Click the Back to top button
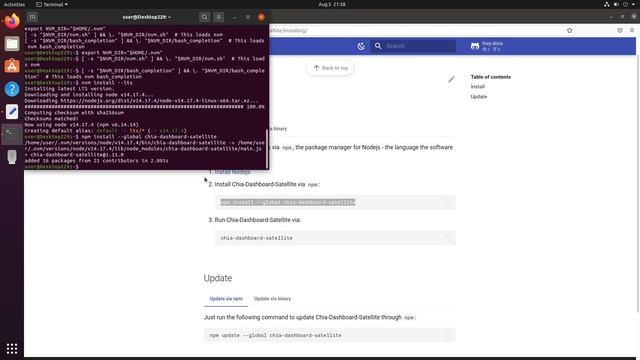The image size is (640, 360). 330,68
